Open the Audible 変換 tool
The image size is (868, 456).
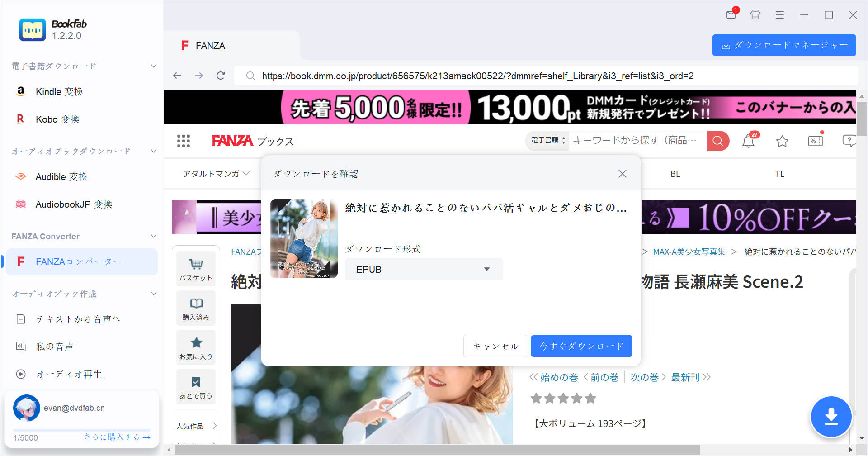tap(61, 176)
